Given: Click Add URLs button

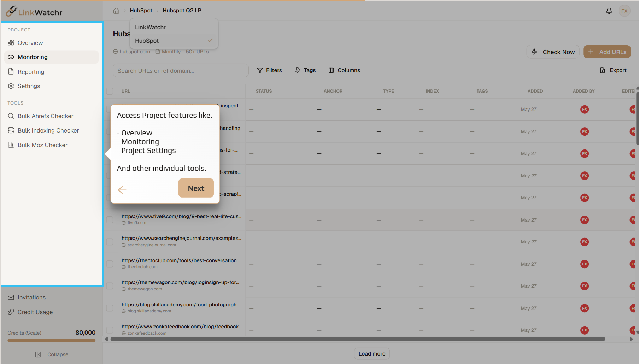Looking at the screenshot, I should (x=607, y=52).
